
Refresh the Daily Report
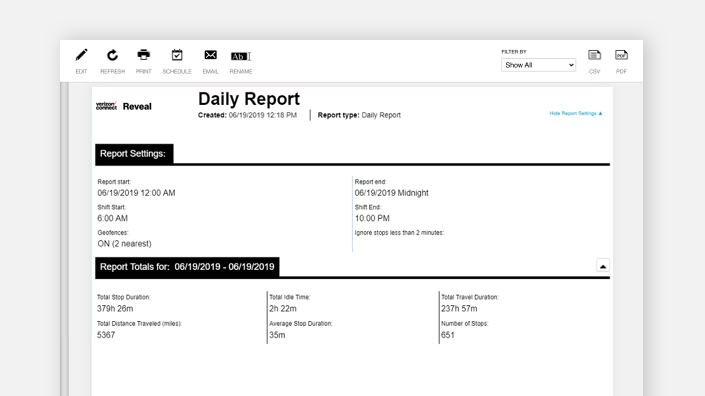pyautogui.click(x=112, y=55)
